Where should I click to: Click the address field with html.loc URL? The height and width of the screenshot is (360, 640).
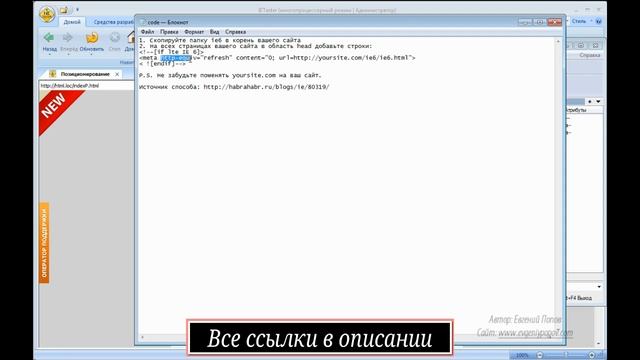click(87, 86)
